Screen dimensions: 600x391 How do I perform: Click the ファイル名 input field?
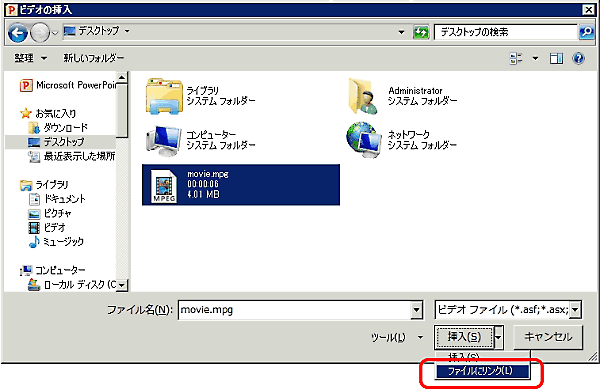(295, 310)
